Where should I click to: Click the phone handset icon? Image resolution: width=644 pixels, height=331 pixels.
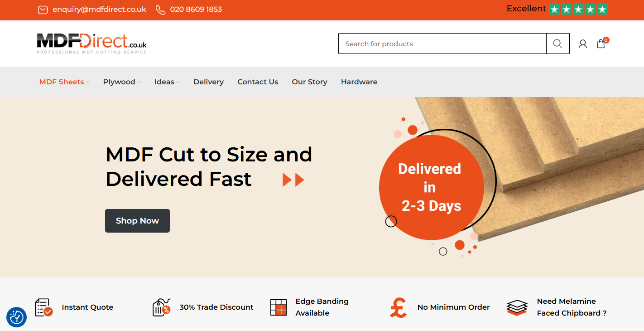click(x=160, y=10)
